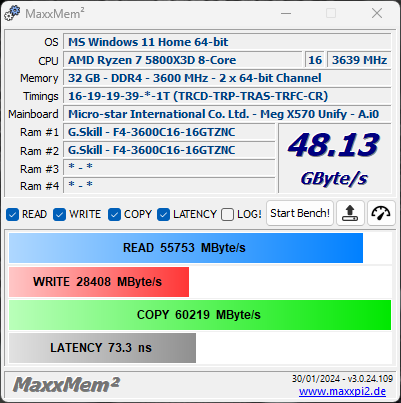
Task: Toggle the LATENCY checkbox
Action: (164, 214)
